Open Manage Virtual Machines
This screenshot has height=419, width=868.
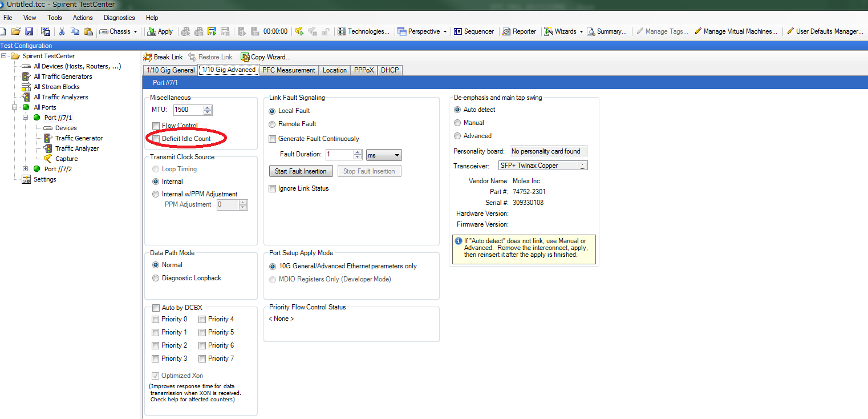click(x=735, y=31)
